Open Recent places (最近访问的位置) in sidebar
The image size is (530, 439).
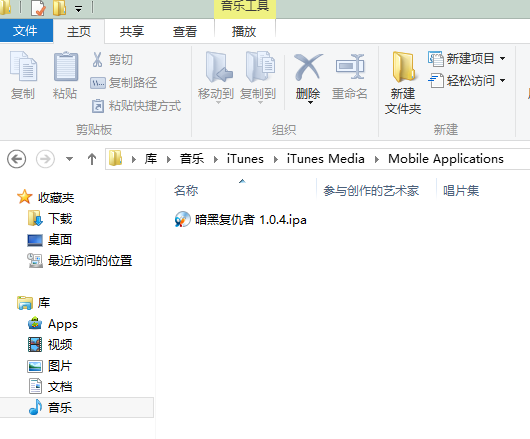[90, 261]
